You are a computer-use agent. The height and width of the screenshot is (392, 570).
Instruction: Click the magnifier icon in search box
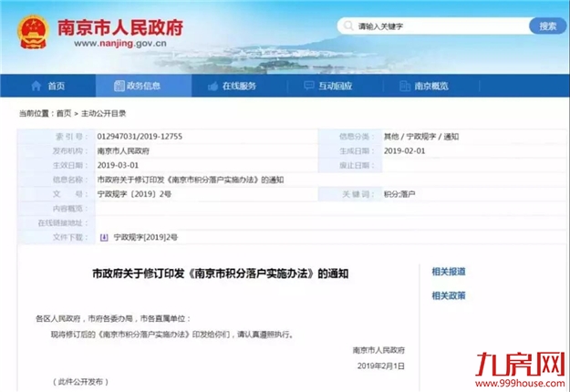click(348, 26)
